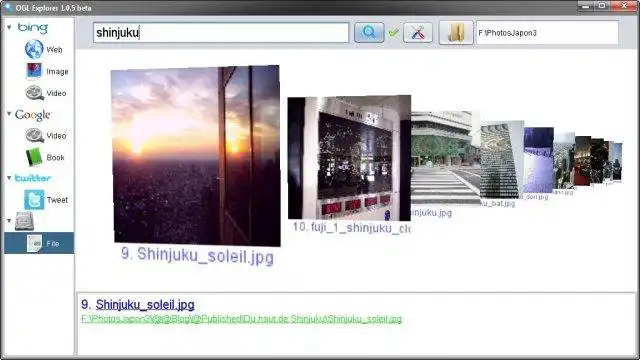Close the OGL Explorer window

click(x=624, y=6)
